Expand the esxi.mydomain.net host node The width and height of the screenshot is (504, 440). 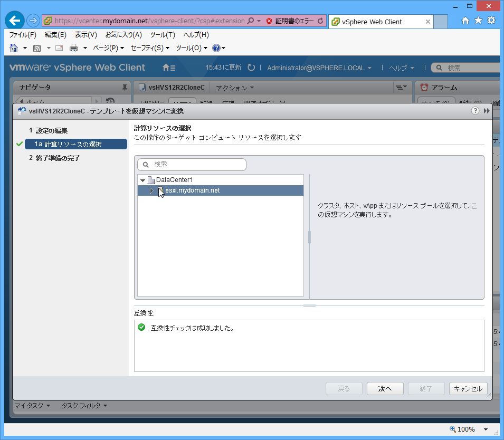pyautogui.click(x=151, y=190)
